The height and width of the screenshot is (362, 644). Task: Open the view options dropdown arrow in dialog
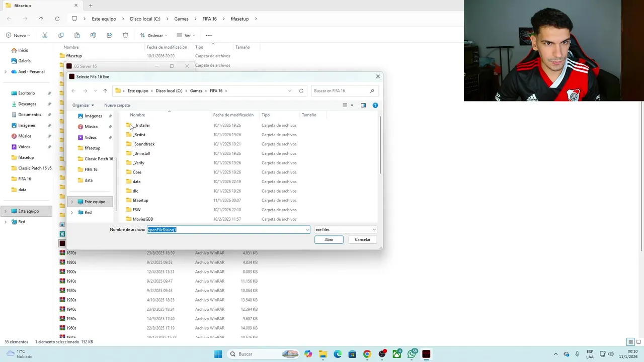point(352,105)
